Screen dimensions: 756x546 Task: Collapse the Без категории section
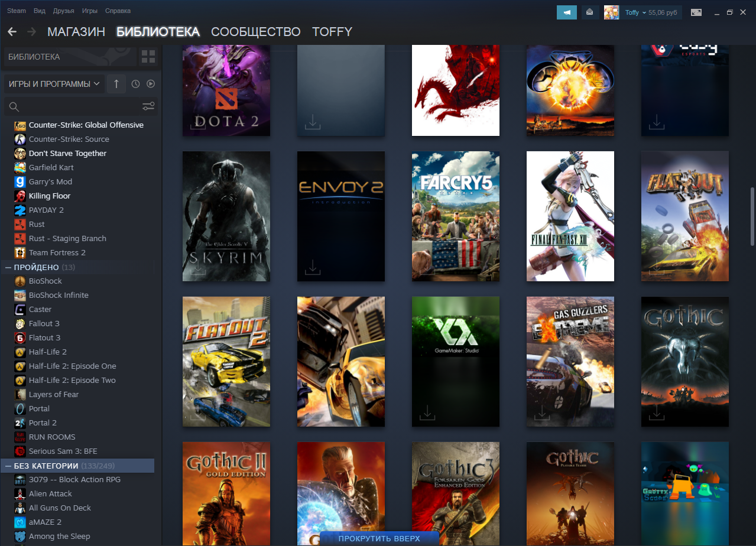[9, 466]
